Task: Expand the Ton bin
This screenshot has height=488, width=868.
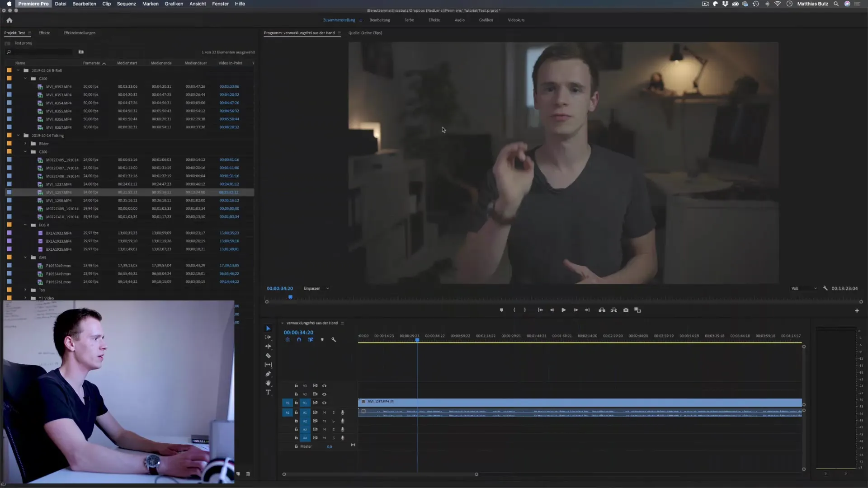Action: 25,290
